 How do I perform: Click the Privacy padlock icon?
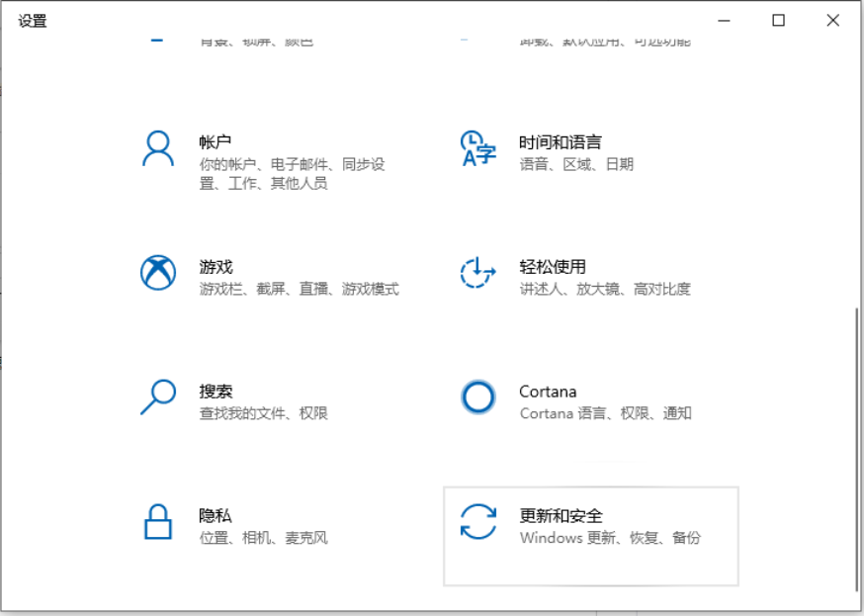158,521
